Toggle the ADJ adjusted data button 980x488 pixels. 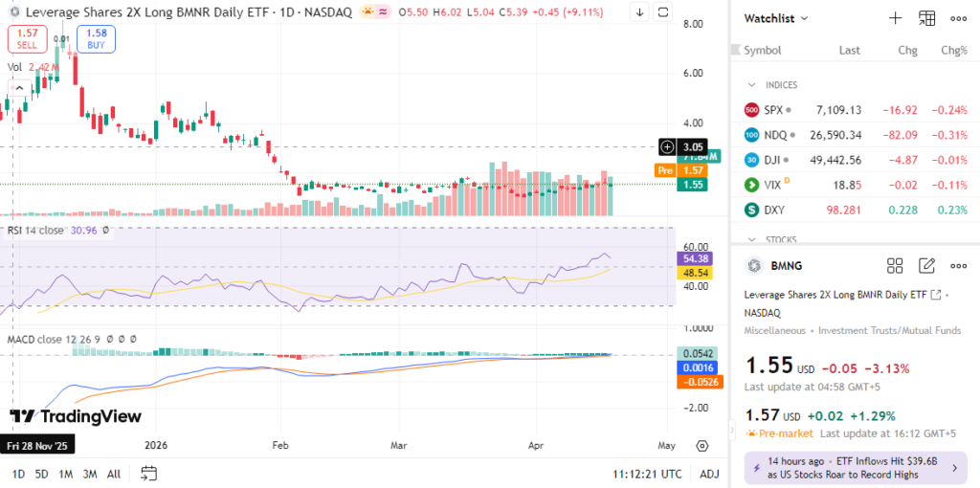point(709,474)
